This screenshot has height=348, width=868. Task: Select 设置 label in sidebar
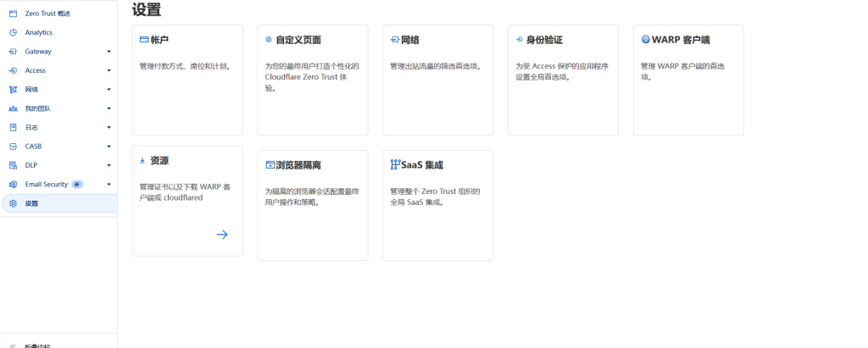coord(31,203)
